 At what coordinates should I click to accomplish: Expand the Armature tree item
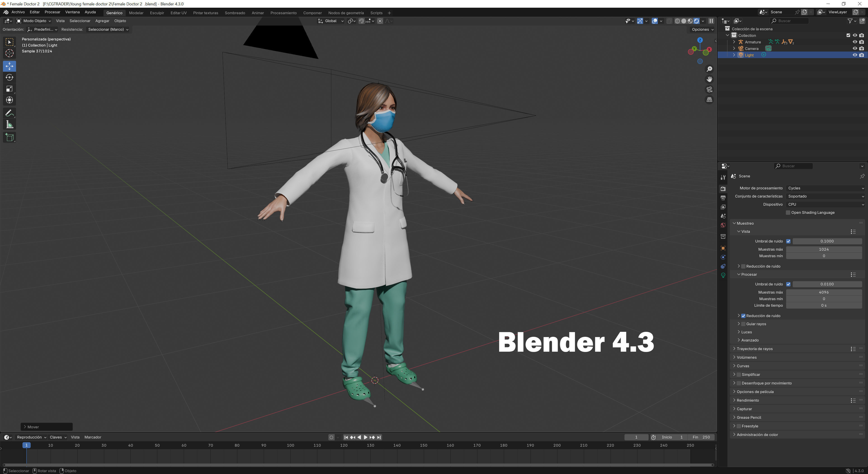pos(734,42)
